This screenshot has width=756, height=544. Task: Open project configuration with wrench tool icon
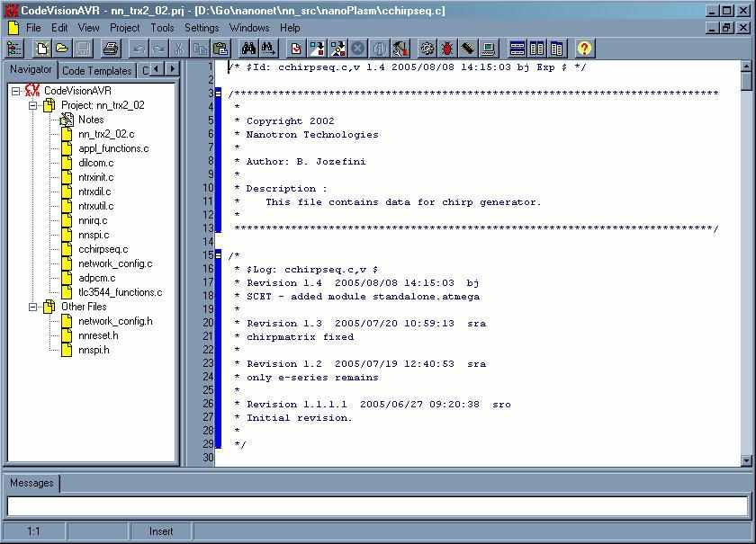coord(400,49)
